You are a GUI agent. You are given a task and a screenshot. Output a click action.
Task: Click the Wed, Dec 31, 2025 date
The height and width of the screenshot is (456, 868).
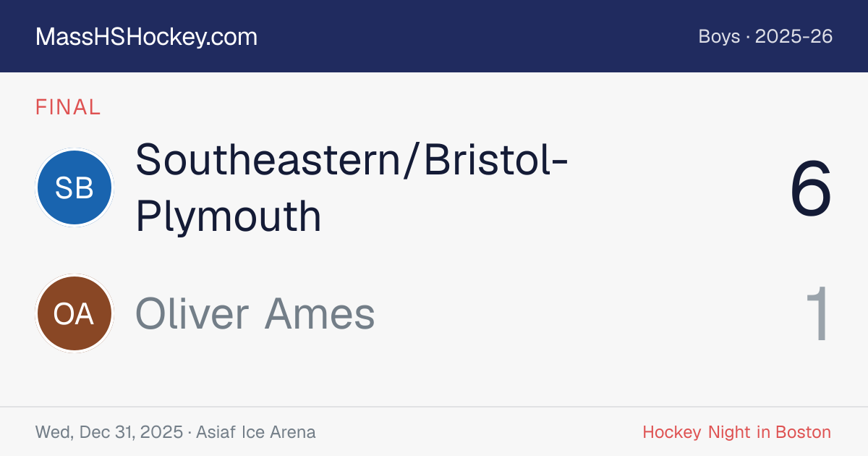coord(109,433)
